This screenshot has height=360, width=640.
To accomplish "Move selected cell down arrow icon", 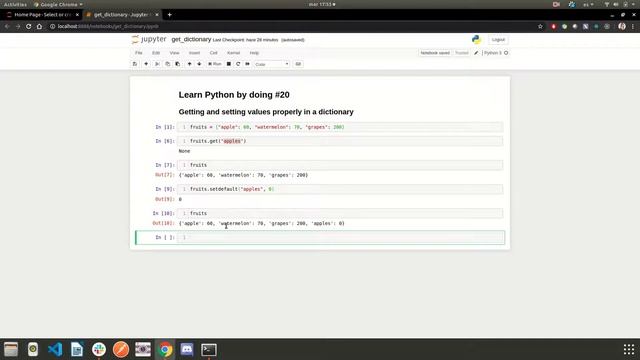I will pyautogui.click(x=199, y=64).
